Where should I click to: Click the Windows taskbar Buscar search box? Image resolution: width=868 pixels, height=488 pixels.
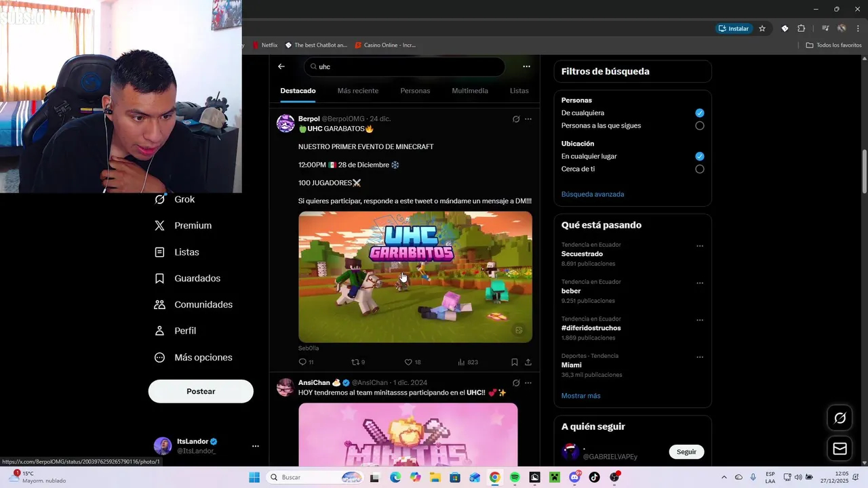(315, 477)
